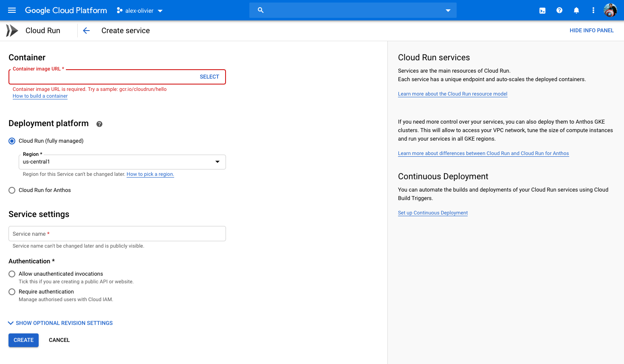Focus the top search bar field

point(353,10)
